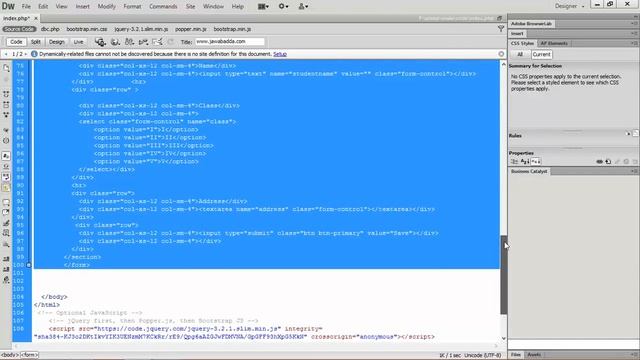Open the Commands menu
Screen dimensions: 640x360
coord(163,7)
